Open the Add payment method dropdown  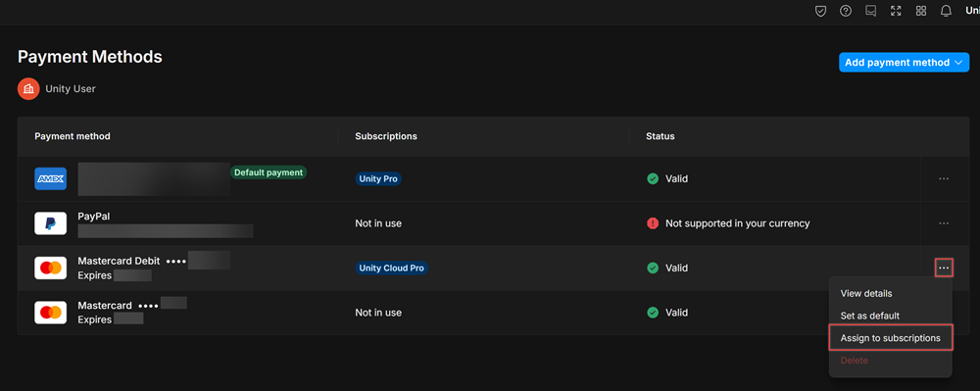pyautogui.click(x=904, y=63)
